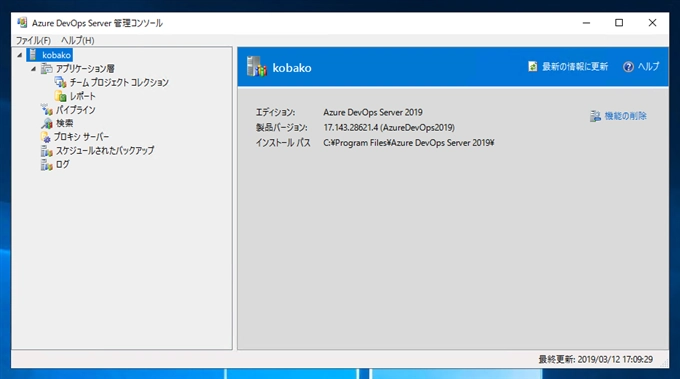Click the Azure DevOps Server 2019 edition value
Viewport: 680px width, 379px height.
pos(373,112)
